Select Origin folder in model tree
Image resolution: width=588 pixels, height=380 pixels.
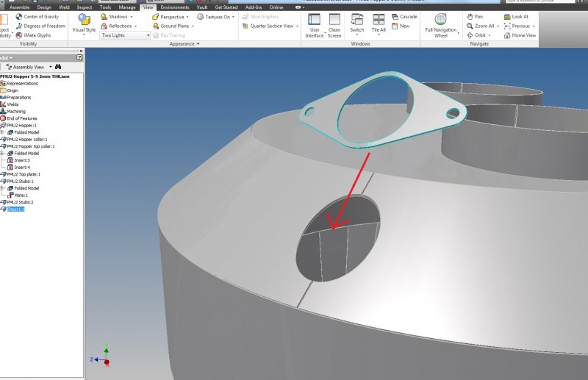point(12,90)
